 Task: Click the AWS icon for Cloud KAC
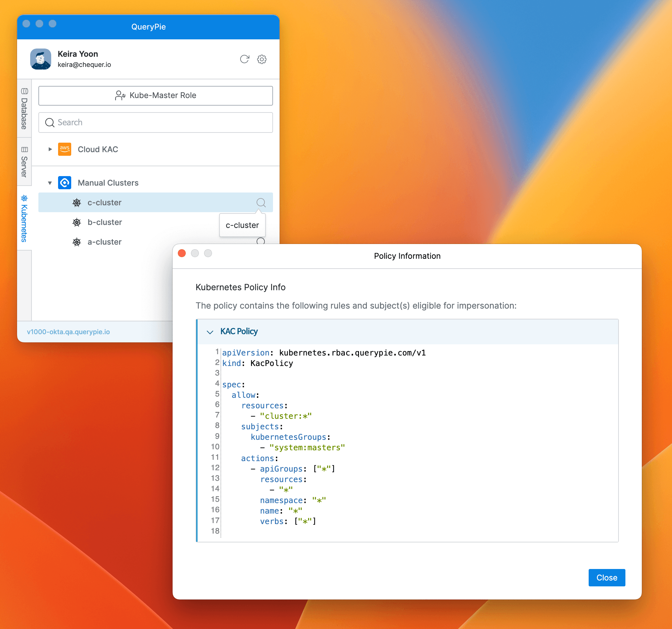click(65, 149)
